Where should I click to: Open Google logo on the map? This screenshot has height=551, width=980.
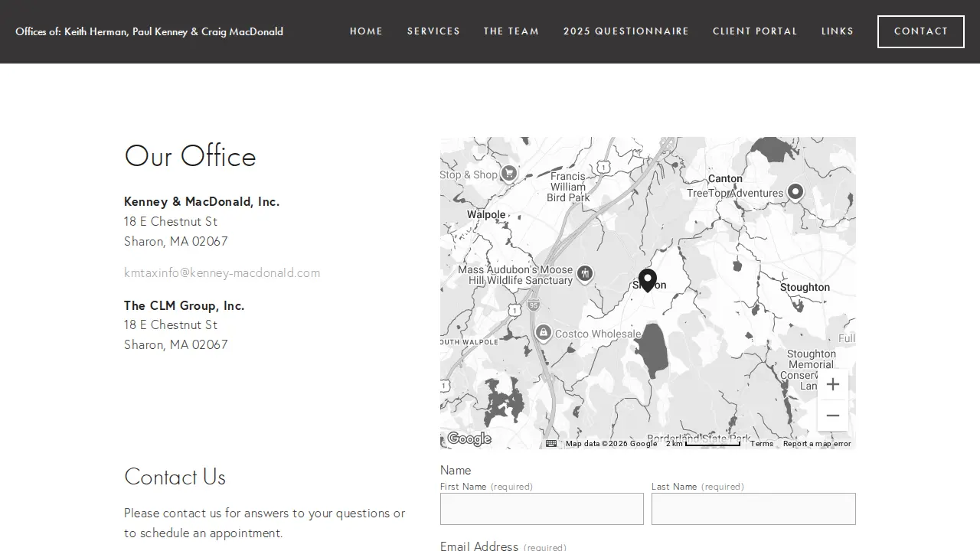[x=469, y=439]
